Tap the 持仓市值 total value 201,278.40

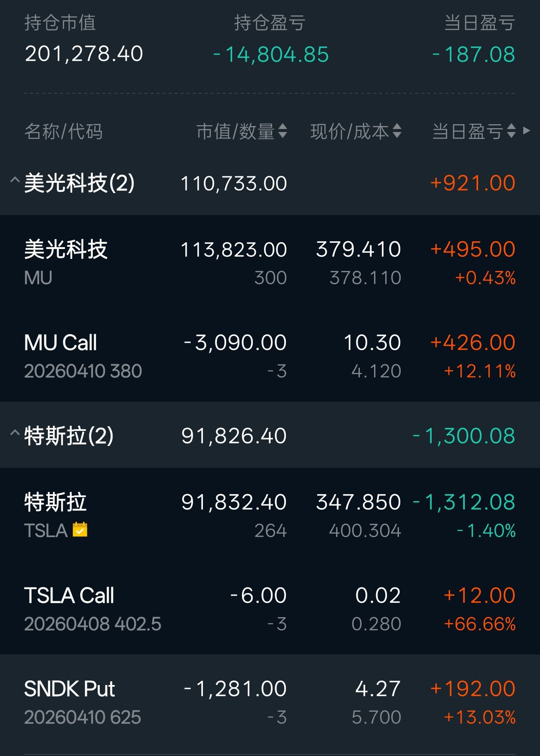[x=84, y=54]
